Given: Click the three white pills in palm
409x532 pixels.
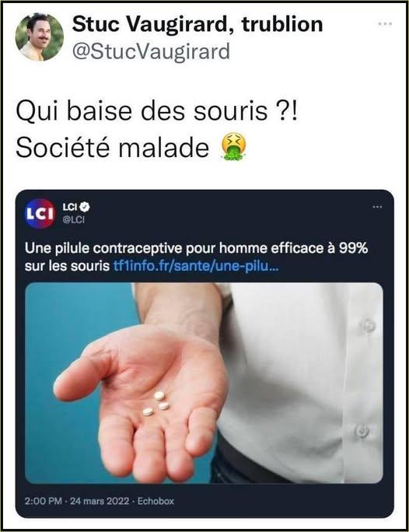Looking at the screenshot, I should pyautogui.click(x=156, y=404).
